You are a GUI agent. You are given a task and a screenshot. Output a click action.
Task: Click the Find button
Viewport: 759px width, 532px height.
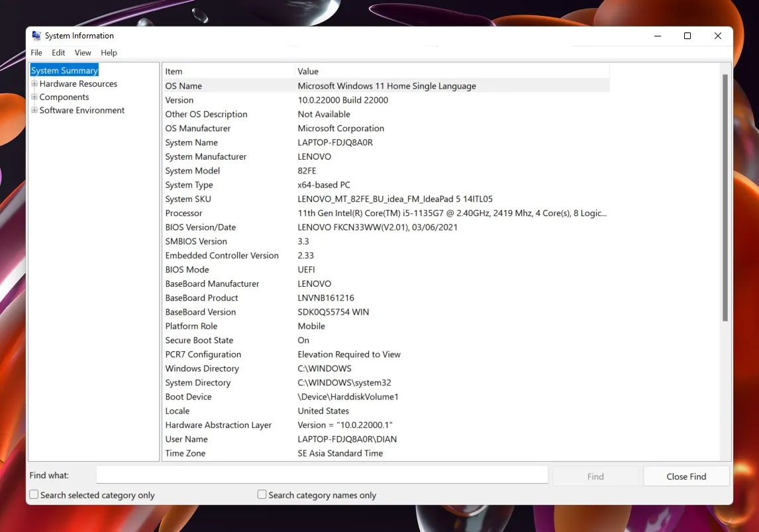click(595, 476)
